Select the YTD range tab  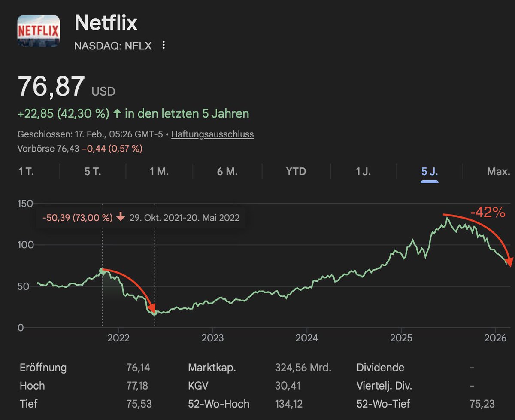(296, 172)
